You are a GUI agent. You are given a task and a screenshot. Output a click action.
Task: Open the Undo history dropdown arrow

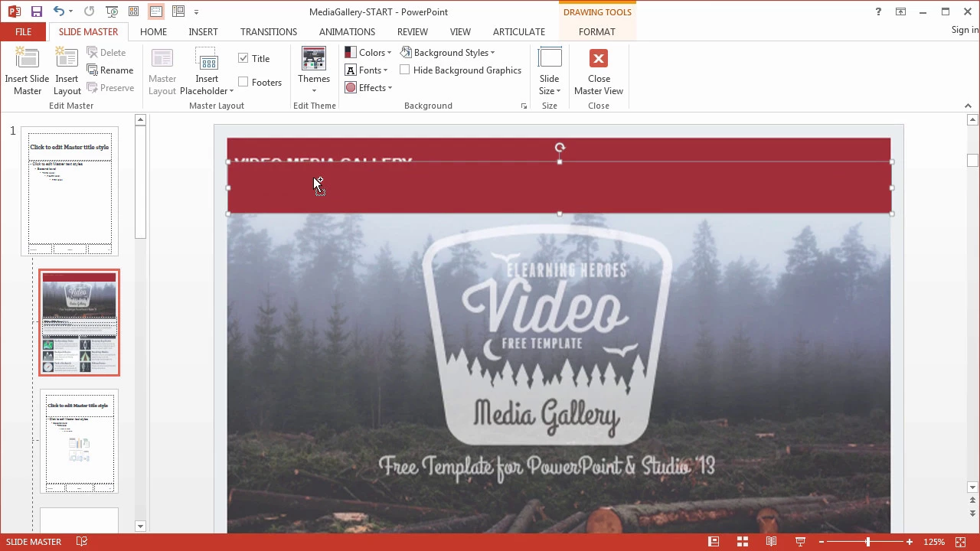click(71, 12)
